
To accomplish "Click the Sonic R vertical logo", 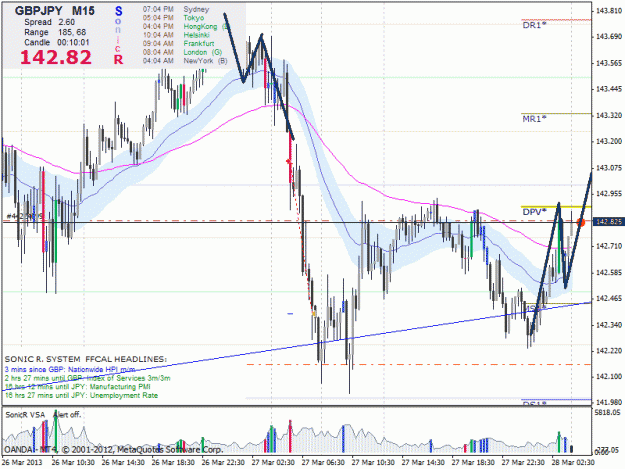I will [x=118, y=35].
